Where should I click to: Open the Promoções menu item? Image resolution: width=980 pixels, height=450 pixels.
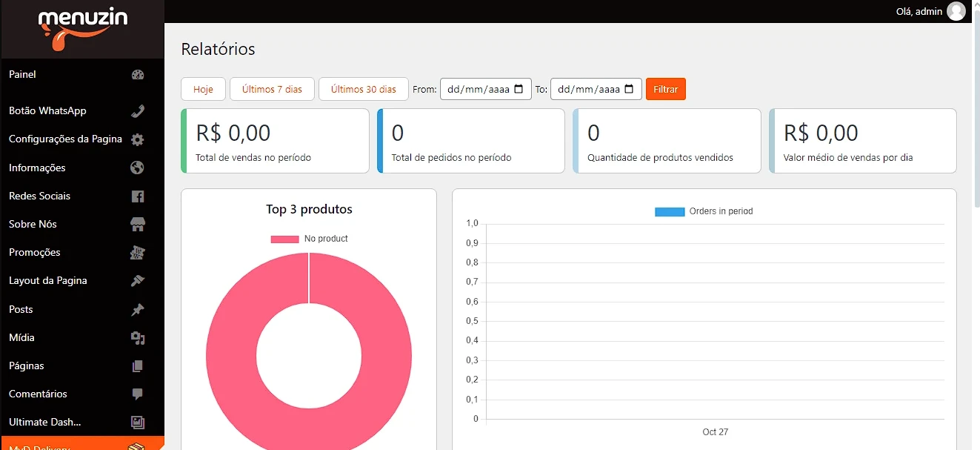(x=35, y=252)
